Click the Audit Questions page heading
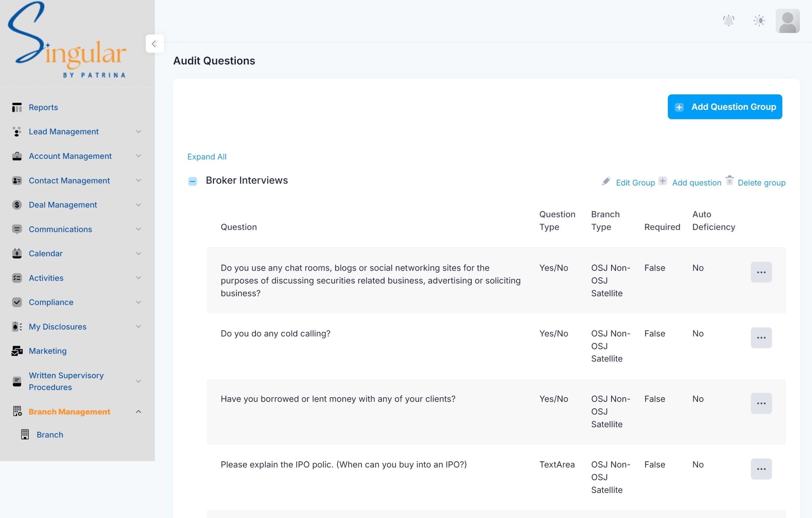812x518 pixels. pos(214,61)
